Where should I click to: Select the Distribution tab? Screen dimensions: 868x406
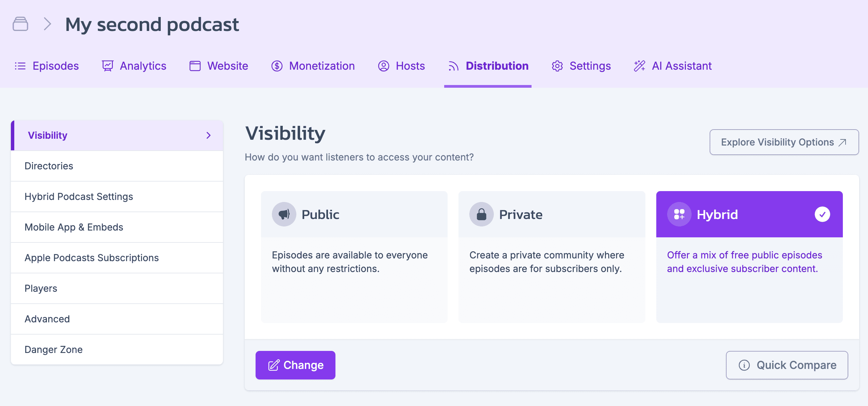pyautogui.click(x=488, y=66)
